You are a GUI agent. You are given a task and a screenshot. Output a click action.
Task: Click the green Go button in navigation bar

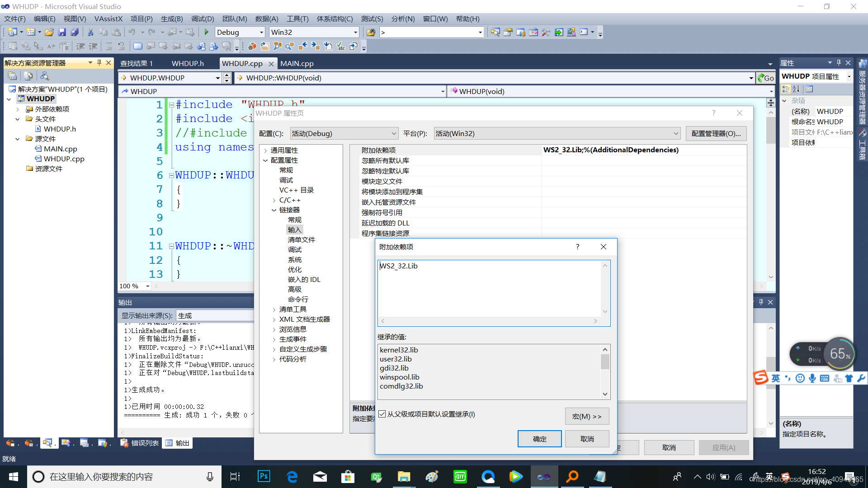coord(765,78)
